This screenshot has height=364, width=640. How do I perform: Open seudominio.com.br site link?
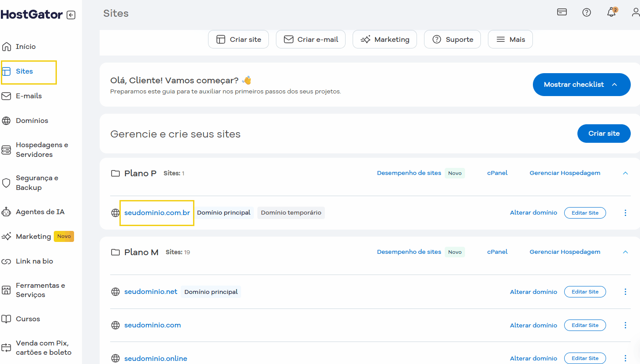point(157,212)
